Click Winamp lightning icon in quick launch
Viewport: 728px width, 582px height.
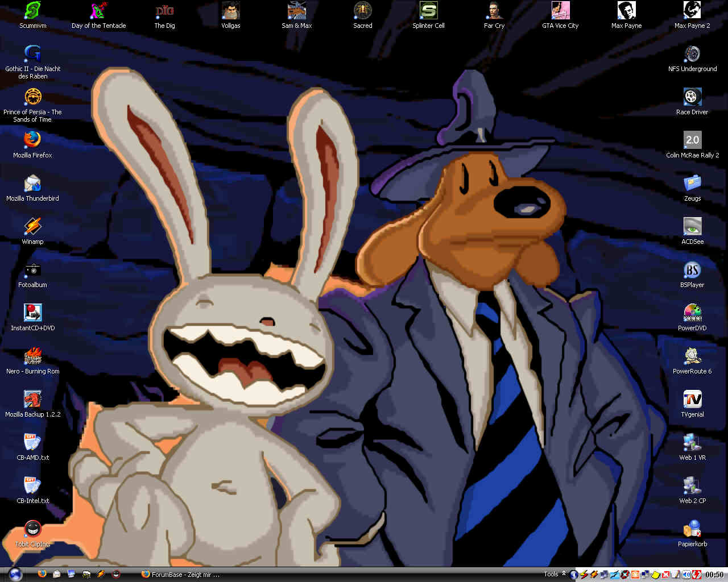[101, 574]
